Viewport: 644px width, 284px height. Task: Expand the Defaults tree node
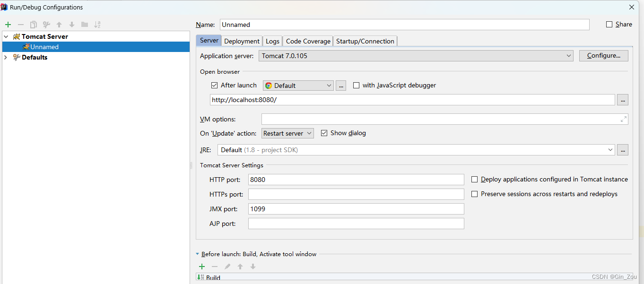coord(6,57)
